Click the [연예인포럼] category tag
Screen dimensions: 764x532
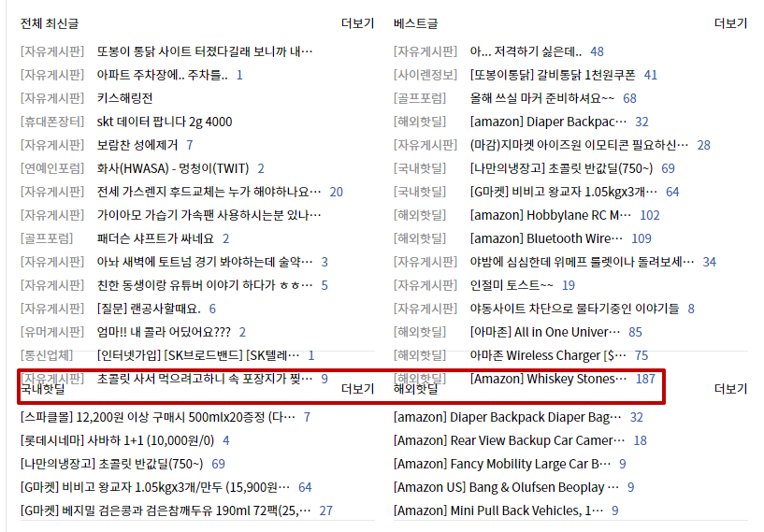(x=52, y=168)
